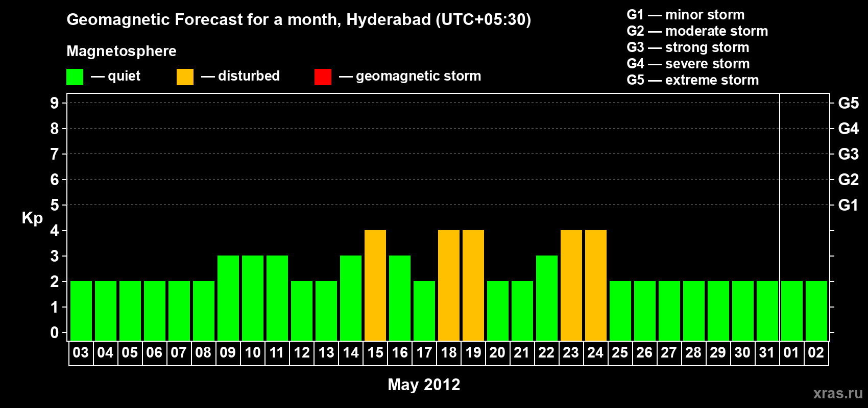Click the green bar for day 11
868x408 pixels.
(x=277, y=298)
